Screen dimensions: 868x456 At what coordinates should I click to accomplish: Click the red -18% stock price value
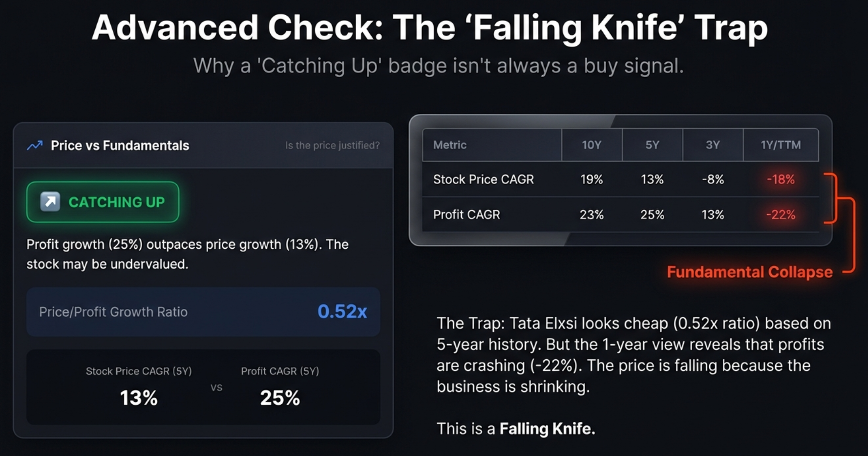tap(781, 179)
